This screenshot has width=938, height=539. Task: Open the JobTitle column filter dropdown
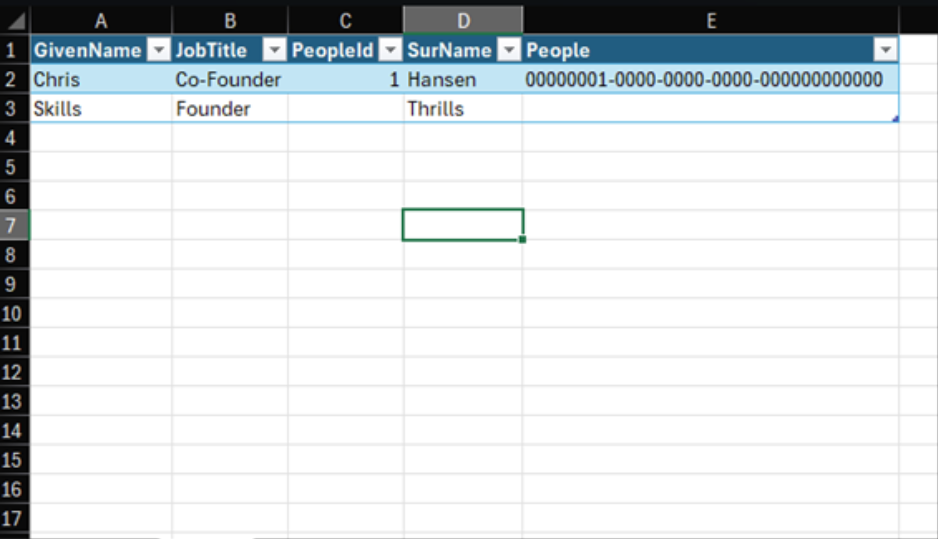click(x=274, y=51)
